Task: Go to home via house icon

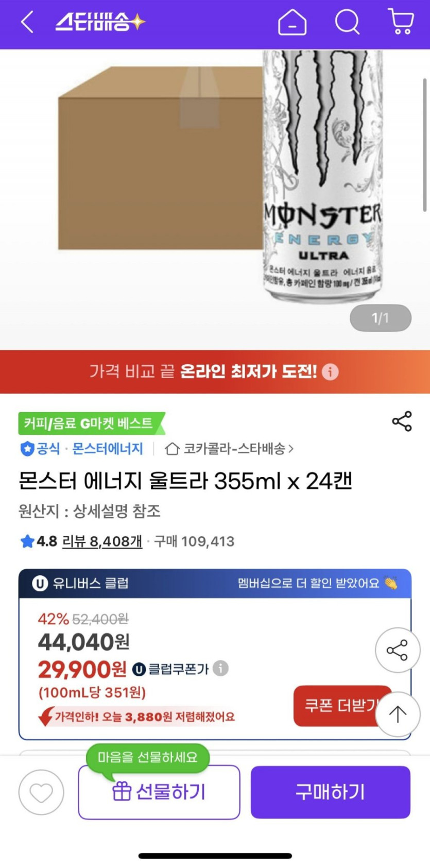Action: point(292,23)
